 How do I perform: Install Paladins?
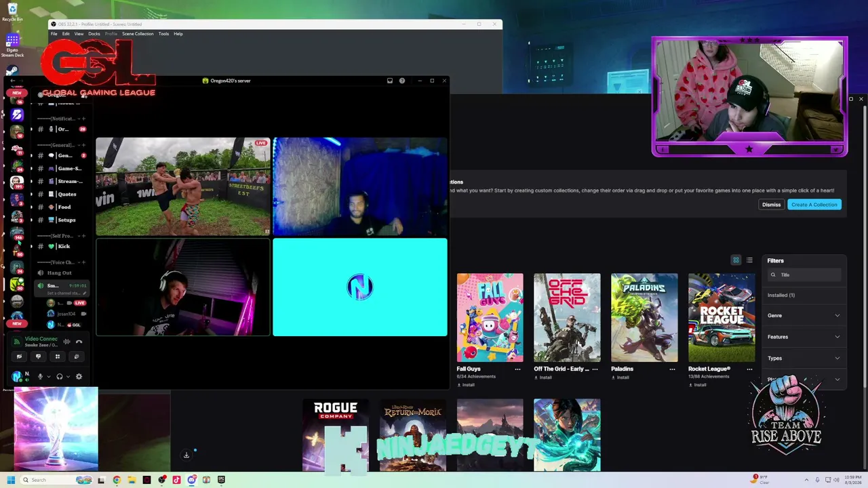(620, 378)
